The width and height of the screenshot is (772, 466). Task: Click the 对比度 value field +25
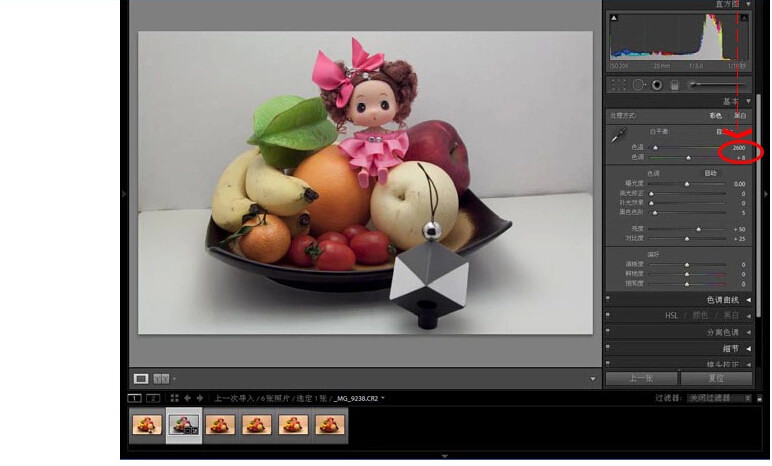coord(739,239)
